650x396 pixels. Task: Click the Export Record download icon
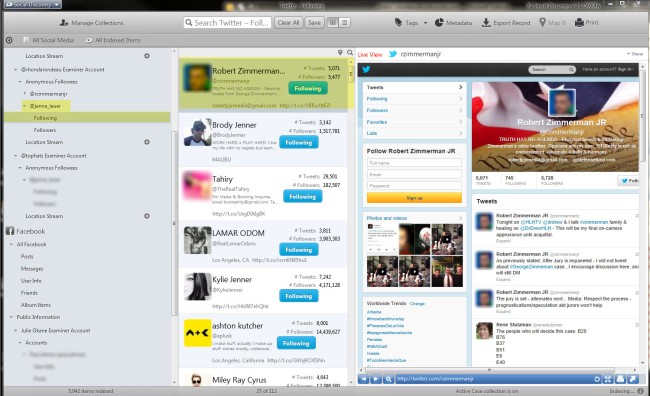(x=486, y=23)
